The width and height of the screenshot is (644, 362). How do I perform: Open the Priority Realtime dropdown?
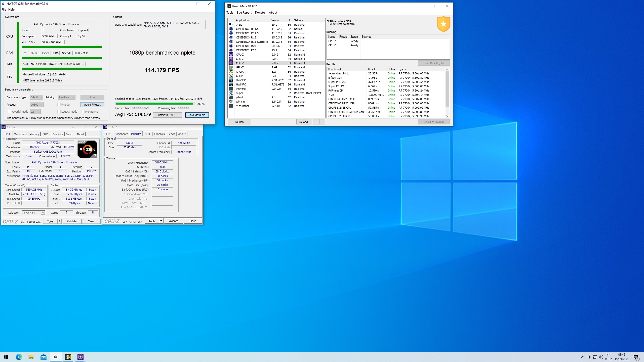tap(66, 97)
